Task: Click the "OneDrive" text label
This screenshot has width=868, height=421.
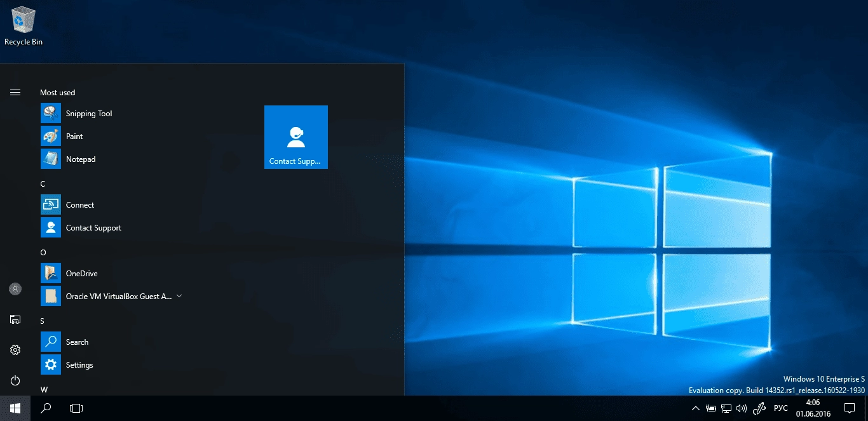Action: [82, 274]
